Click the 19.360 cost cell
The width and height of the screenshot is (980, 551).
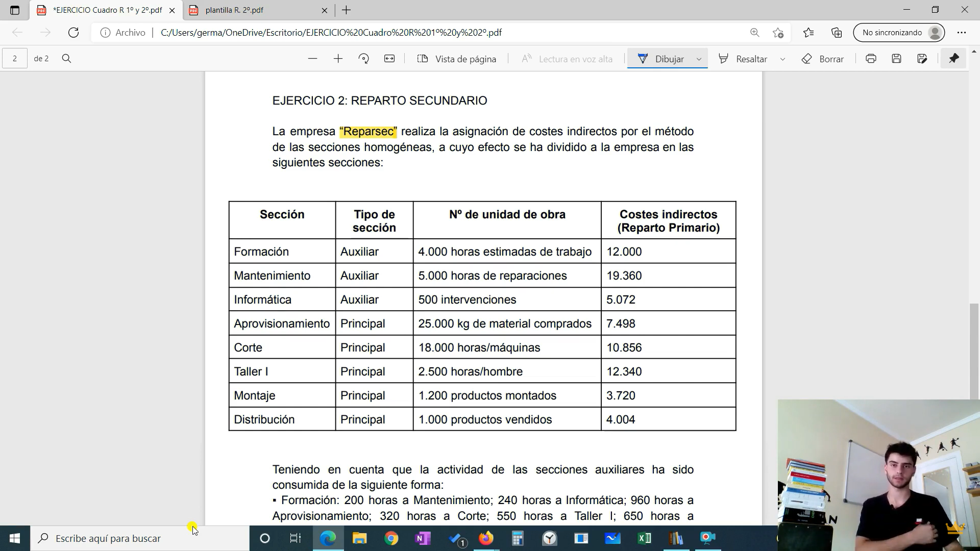click(x=668, y=275)
